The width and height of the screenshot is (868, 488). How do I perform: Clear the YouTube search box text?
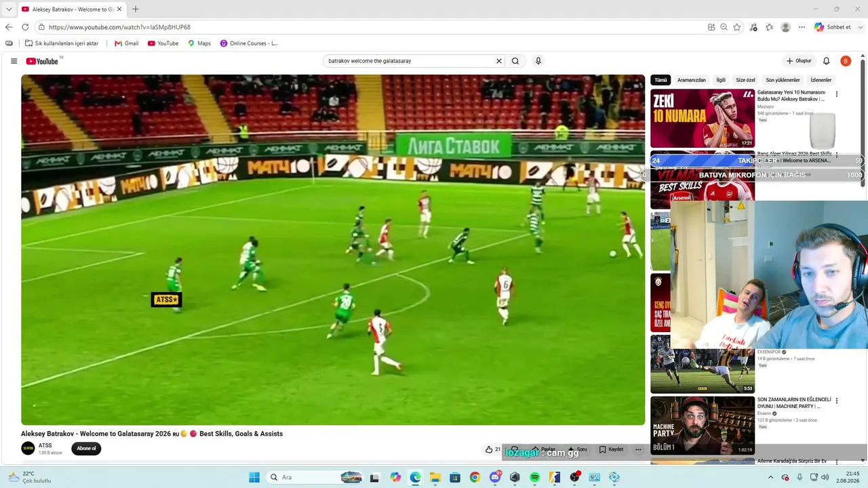click(499, 61)
